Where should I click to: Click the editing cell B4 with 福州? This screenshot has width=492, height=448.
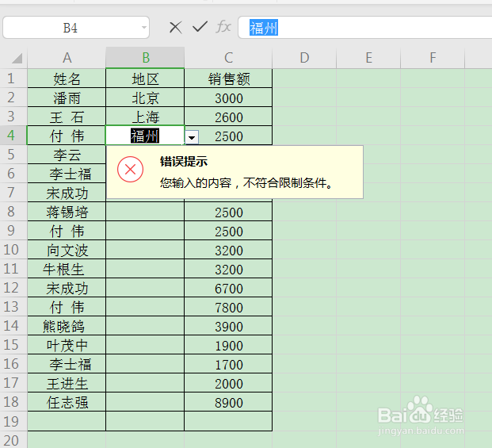coord(145,136)
